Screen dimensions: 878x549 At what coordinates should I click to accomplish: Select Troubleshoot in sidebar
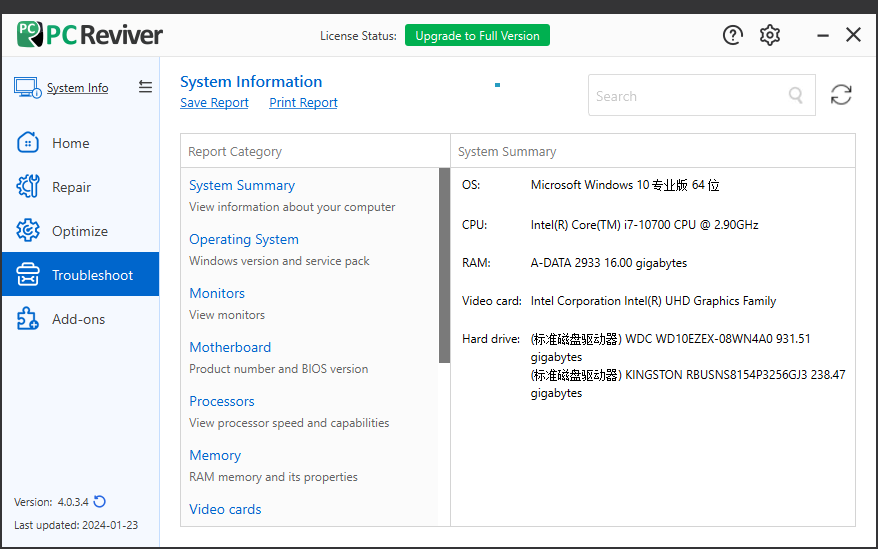pyautogui.click(x=81, y=274)
